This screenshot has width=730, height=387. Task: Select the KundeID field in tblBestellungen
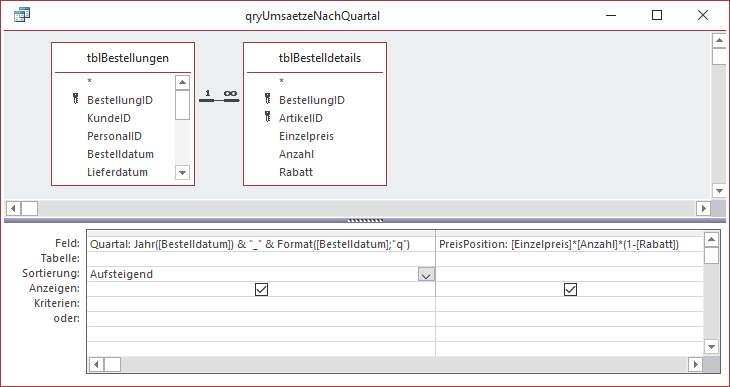tap(109, 118)
